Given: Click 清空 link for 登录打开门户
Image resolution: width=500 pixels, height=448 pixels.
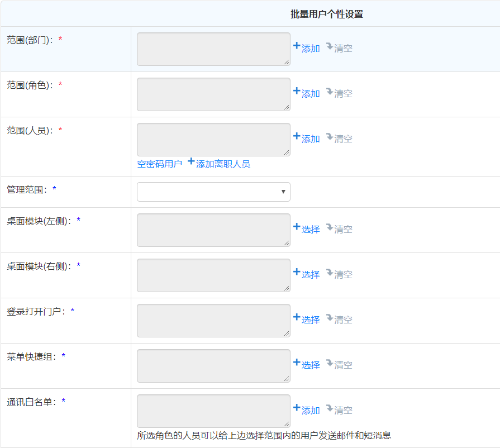Looking at the screenshot, I should (343, 320).
